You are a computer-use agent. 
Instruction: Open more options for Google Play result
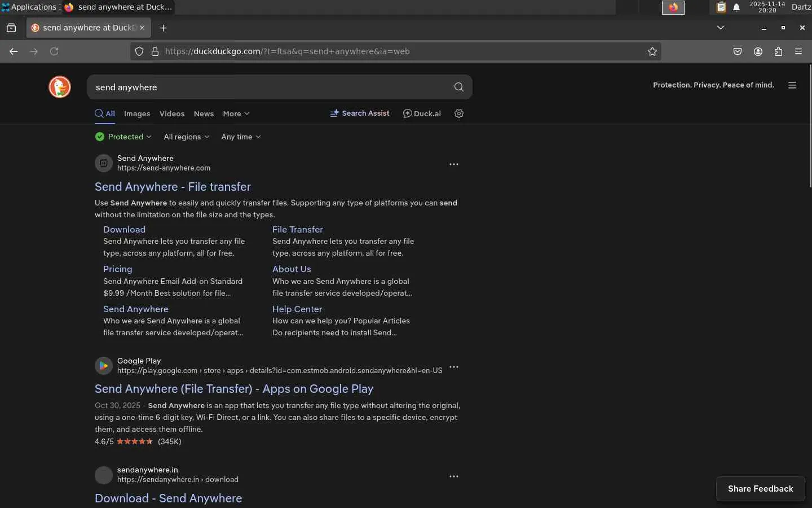pyautogui.click(x=454, y=367)
